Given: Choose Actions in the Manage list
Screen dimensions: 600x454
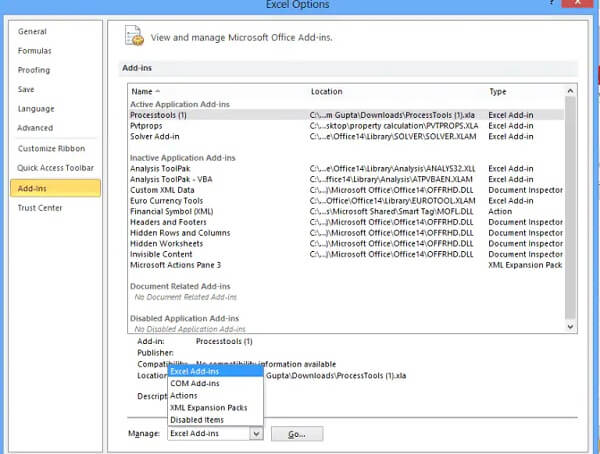Looking at the screenshot, I should click(x=215, y=395).
